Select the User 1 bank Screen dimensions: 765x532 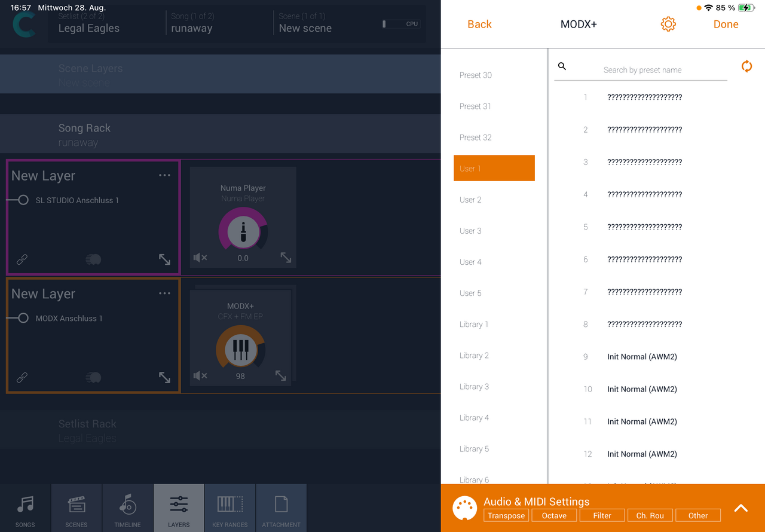pos(494,169)
